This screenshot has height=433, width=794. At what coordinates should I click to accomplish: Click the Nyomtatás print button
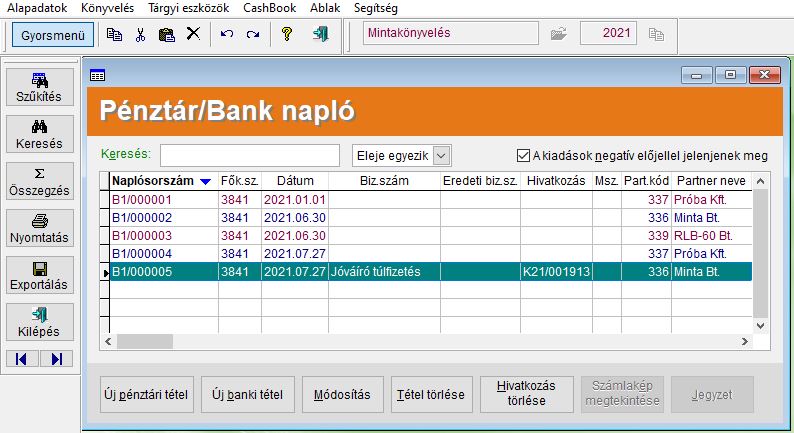[39, 228]
